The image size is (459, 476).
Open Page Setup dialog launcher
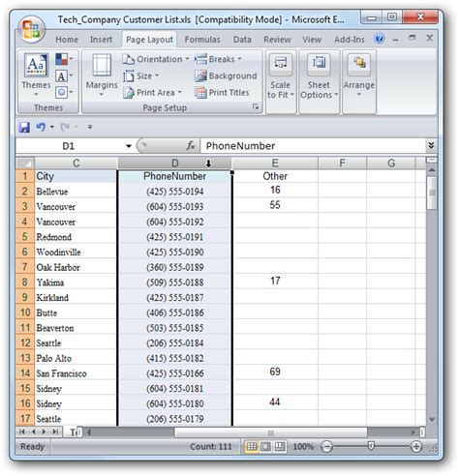point(256,106)
